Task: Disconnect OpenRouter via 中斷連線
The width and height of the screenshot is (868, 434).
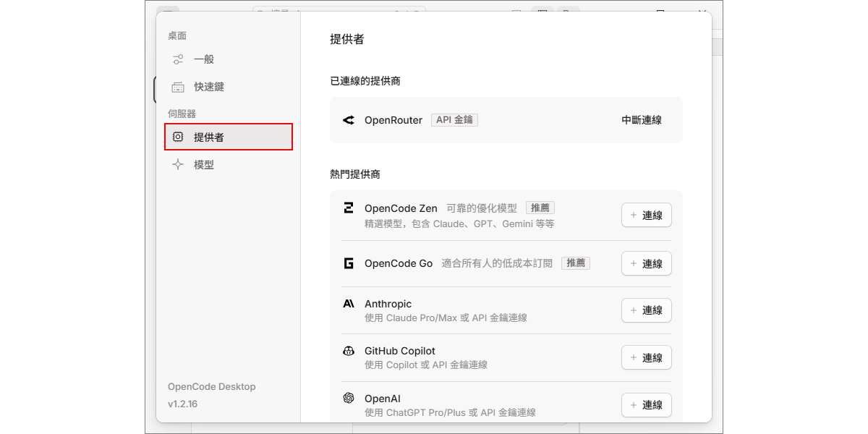Action: 642,120
